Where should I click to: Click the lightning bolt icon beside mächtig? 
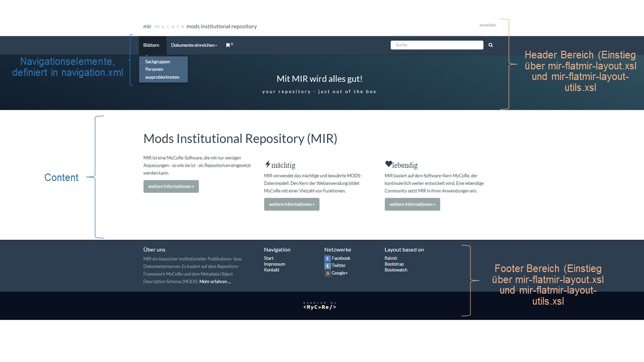click(x=268, y=164)
